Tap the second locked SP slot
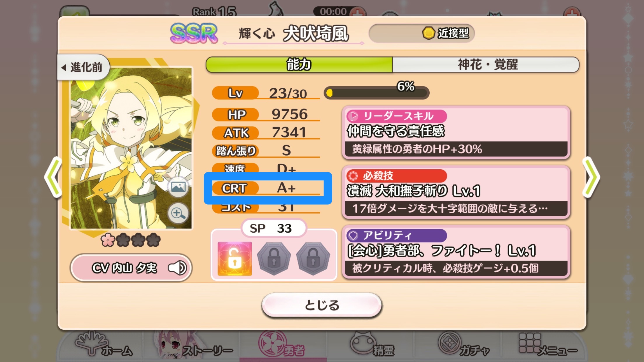Screen dimensions: 644x362 point(274,259)
